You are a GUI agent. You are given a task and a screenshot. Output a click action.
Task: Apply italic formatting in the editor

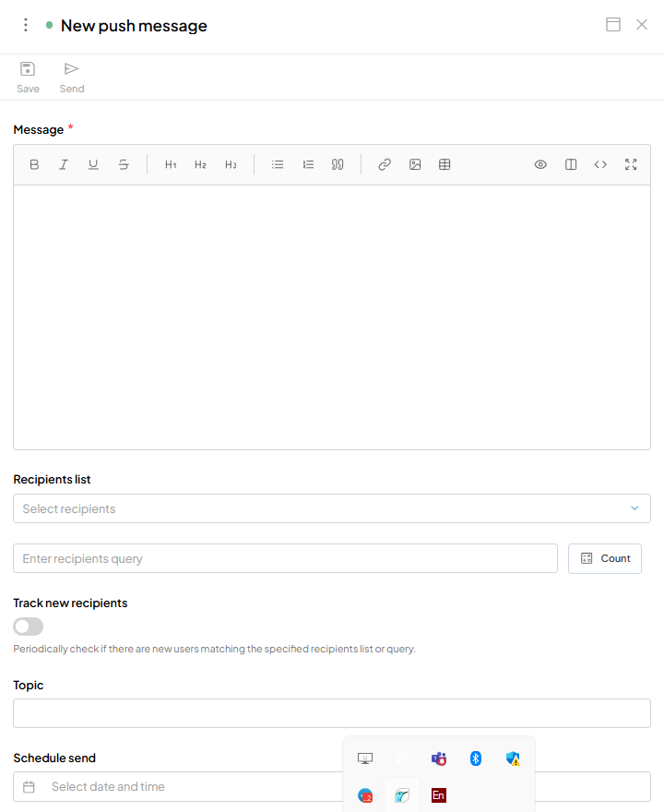(64, 164)
